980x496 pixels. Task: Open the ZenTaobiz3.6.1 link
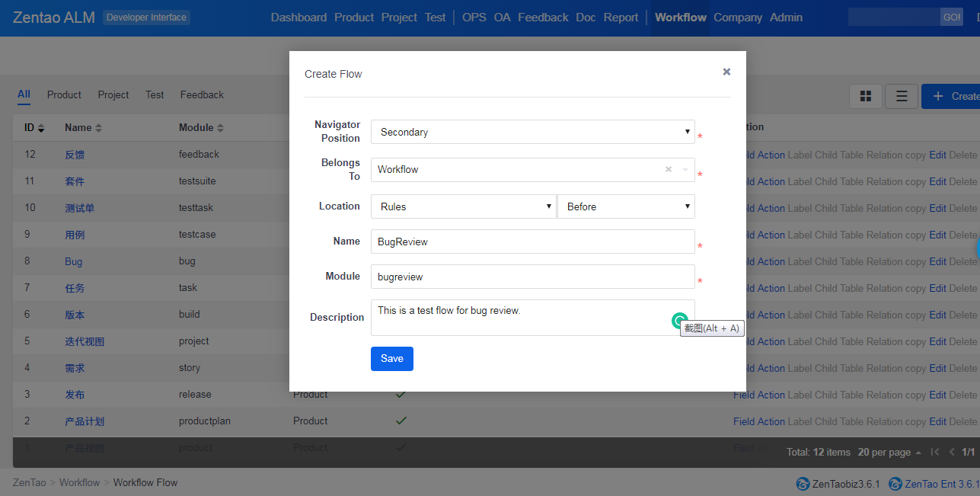point(838,484)
